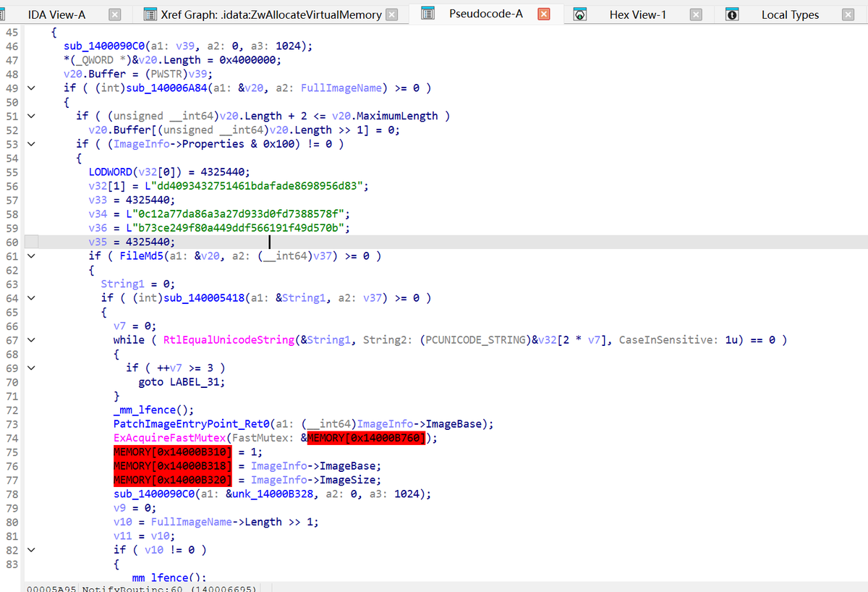Click highlighted MEMORY[0x14000B760] operand
The image size is (868, 592).
[367, 438]
